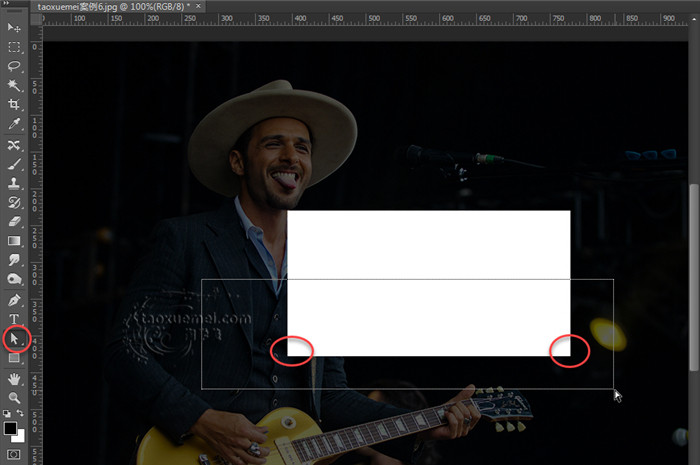Toggle Quick Mask mode at toolbar bottom
Image resolution: width=700 pixels, height=465 pixels.
[x=14, y=455]
